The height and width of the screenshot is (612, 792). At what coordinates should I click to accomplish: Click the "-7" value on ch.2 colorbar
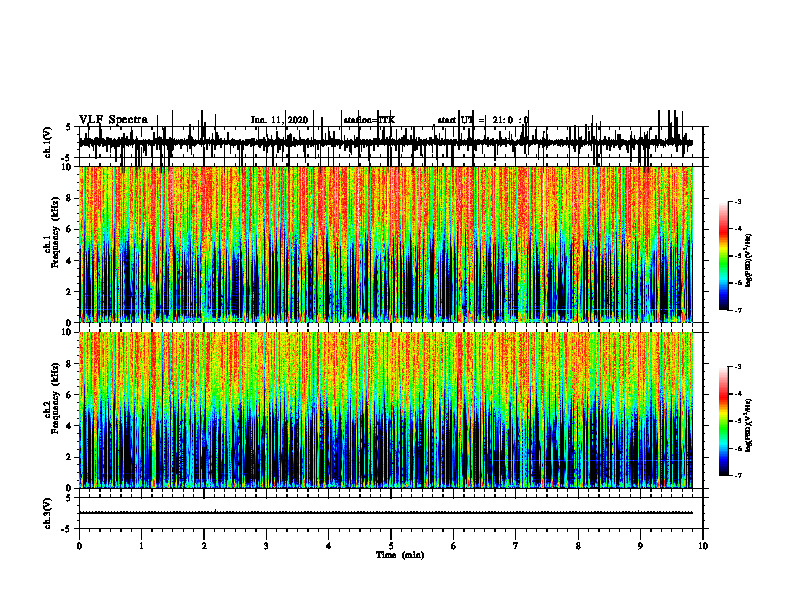(737, 476)
